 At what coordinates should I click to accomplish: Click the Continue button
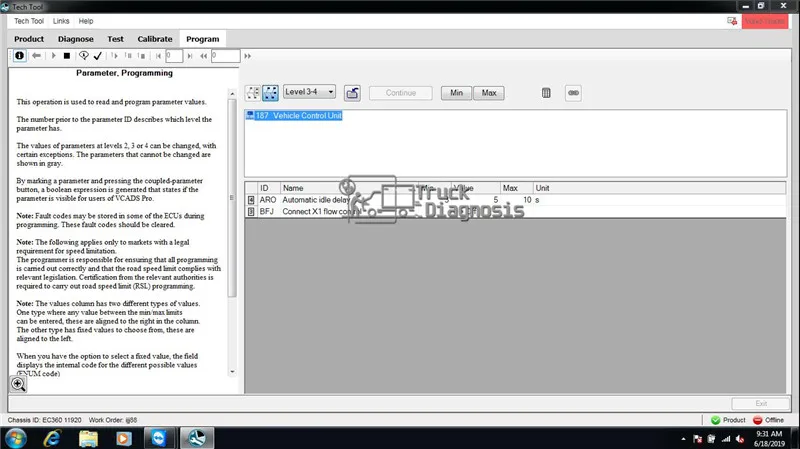click(401, 93)
